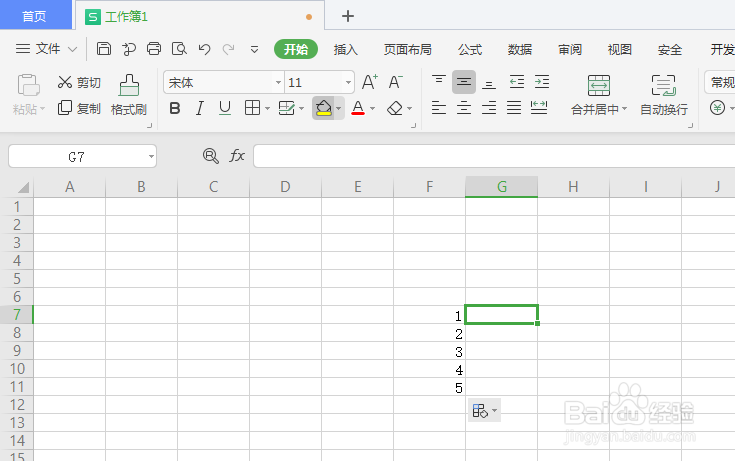Viewport: 735px width, 461px height.
Task: Redo the last undone action
Action: pyautogui.click(x=228, y=49)
